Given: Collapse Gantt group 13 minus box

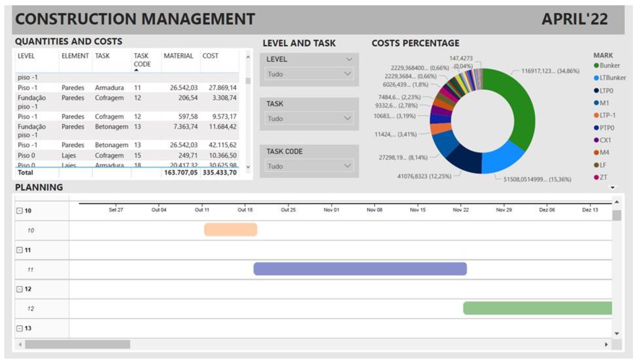Looking at the screenshot, I should pos(19,328).
